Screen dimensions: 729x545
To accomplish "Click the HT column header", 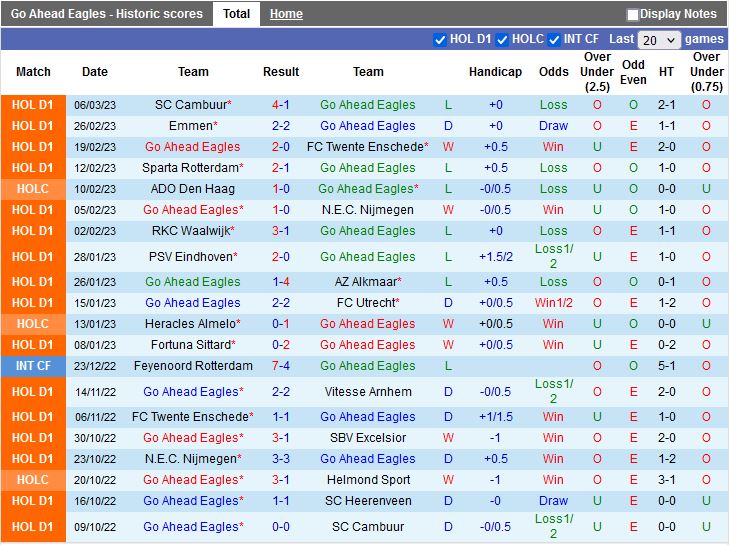I will tap(666, 72).
